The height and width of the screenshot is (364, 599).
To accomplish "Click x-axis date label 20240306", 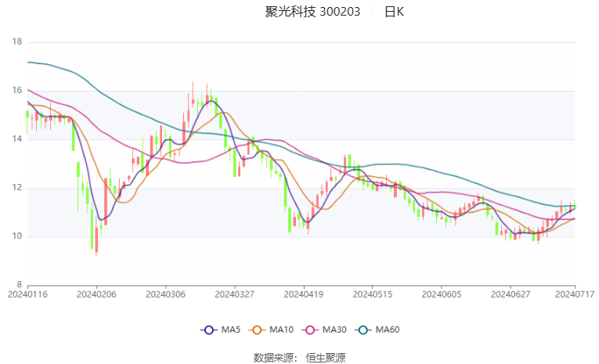I will [x=165, y=294].
